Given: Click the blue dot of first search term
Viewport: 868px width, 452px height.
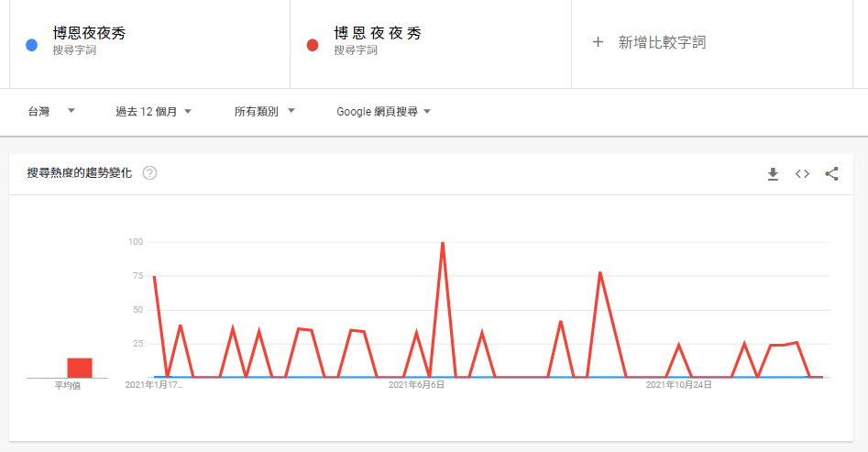Looking at the screenshot, I should [x=31, y=46].
